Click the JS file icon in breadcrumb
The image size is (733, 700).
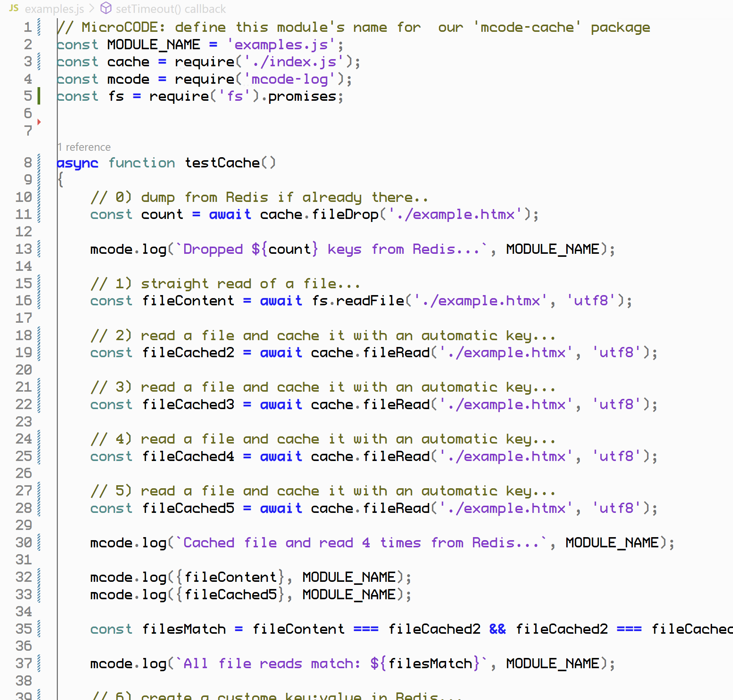(x=14, y=8)
